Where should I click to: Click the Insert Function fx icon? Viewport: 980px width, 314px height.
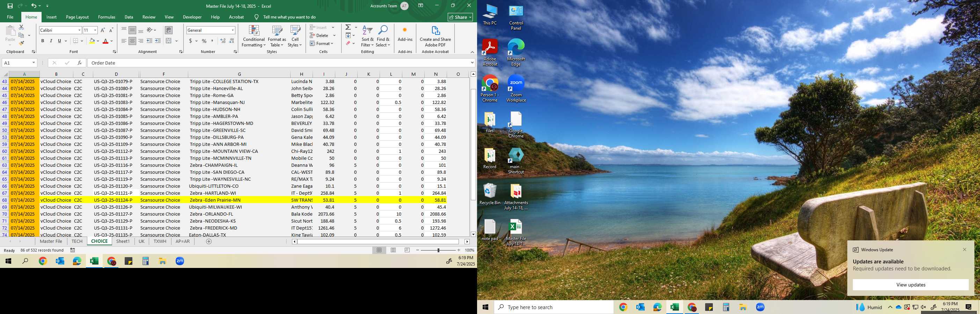[x=80, y=63]
